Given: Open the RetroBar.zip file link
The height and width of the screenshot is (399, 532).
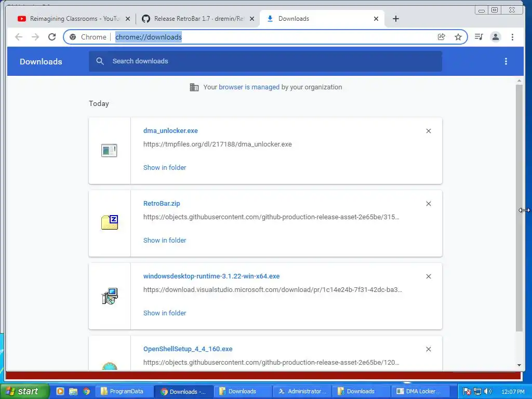Looking at the screenshot, I should click(x=162, y=204).
